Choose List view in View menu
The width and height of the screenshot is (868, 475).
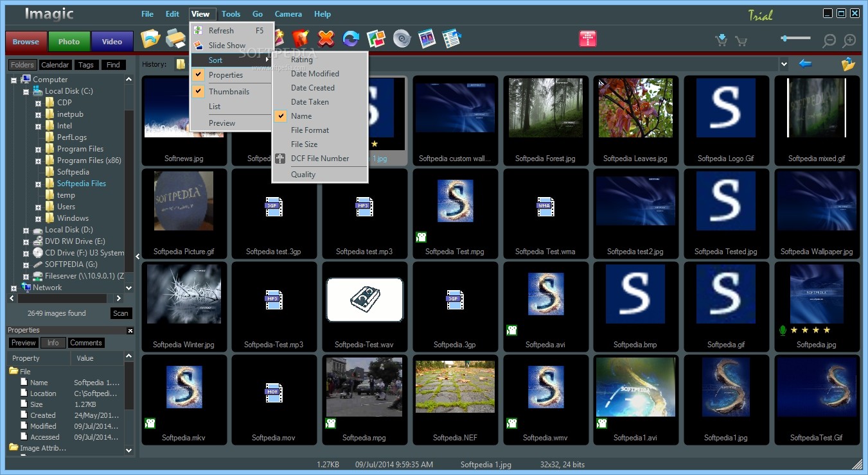(x=232, y=106)
